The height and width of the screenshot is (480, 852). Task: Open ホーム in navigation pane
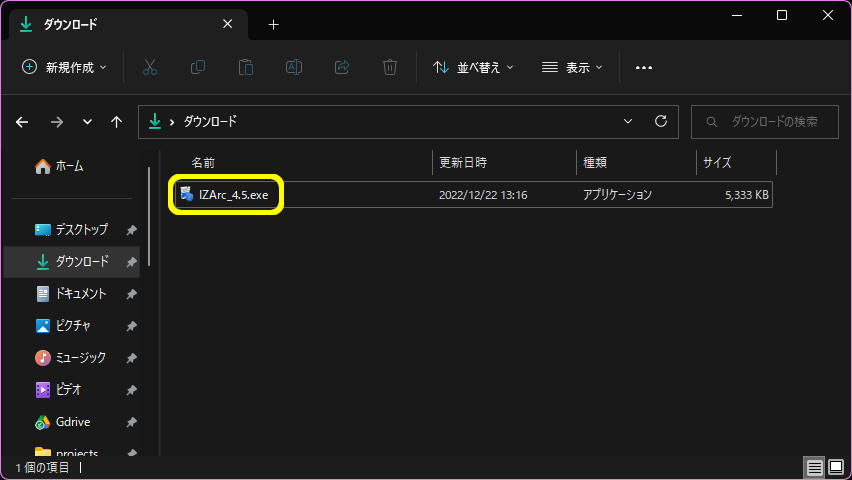click(x=59, y=166)
